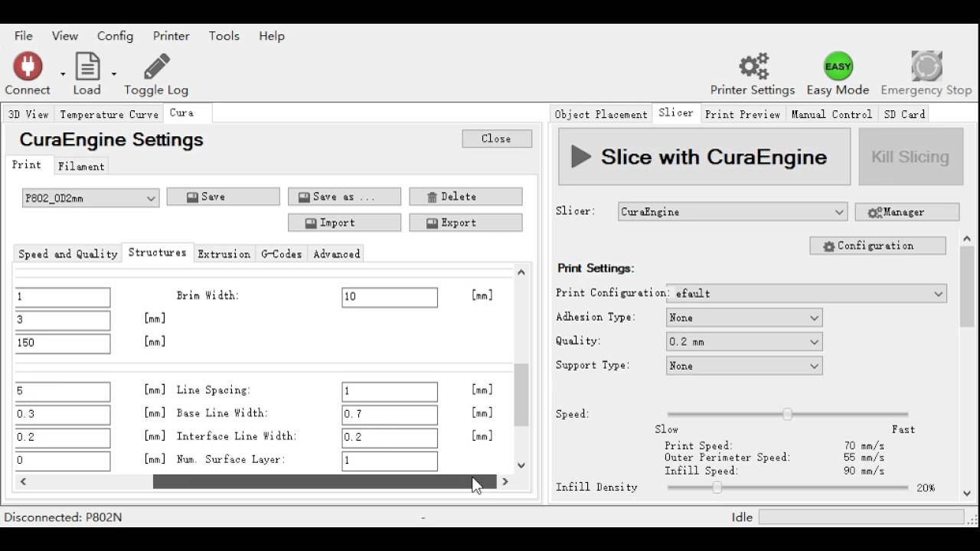Click Kill Slicing button
This screenshot has width=980, height=551.
[910, 157]
